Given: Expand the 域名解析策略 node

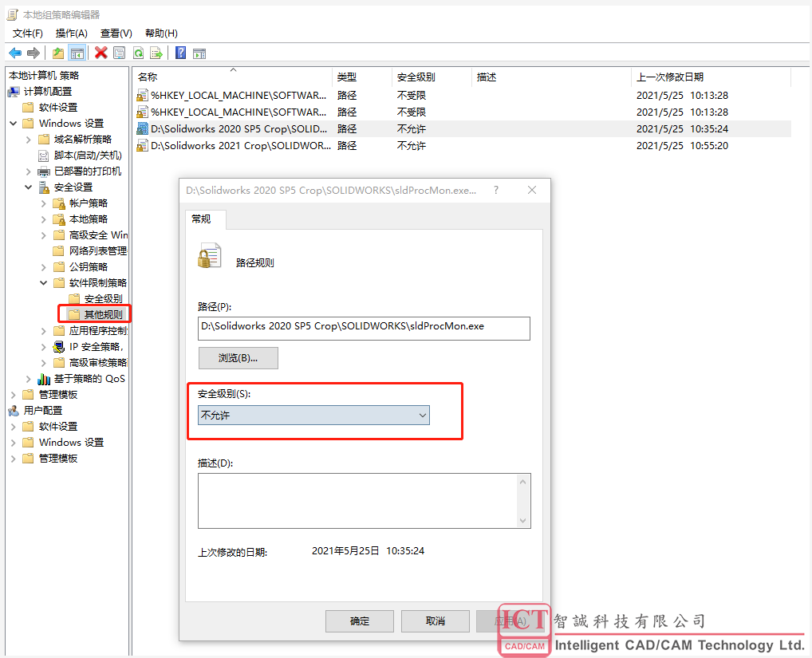Looking at the screenshot, I should coord(29,140).
